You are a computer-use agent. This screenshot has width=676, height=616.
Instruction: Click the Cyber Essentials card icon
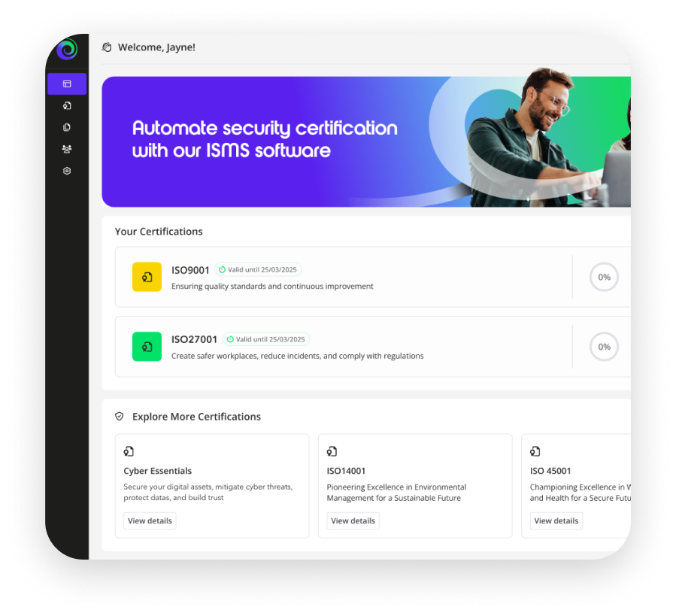tap(129, 451)
